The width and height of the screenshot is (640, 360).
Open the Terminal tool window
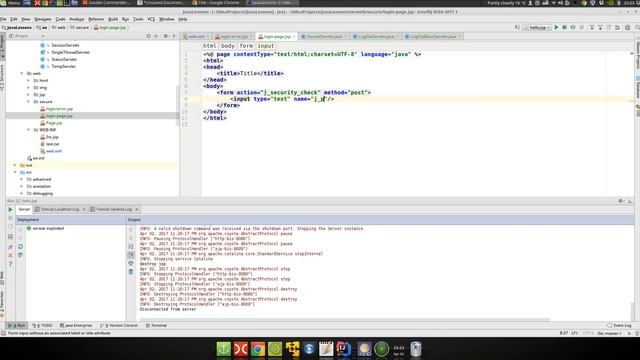(x=156, y=325)
